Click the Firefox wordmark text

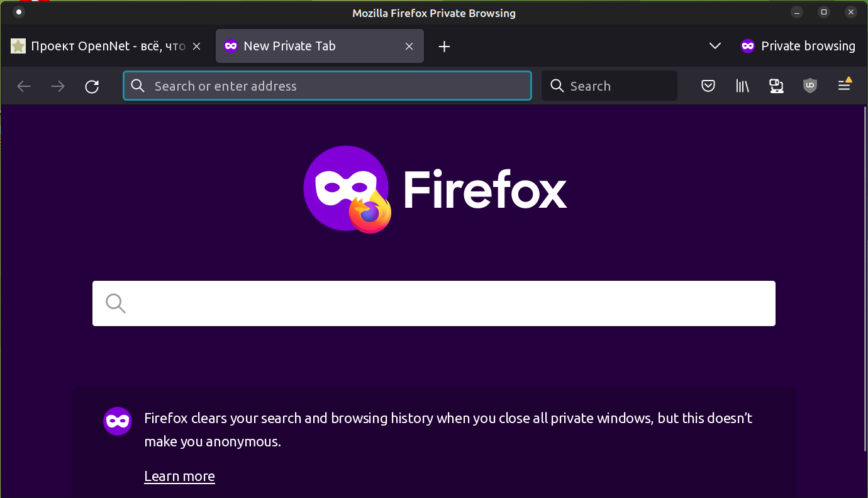point(485,190)
